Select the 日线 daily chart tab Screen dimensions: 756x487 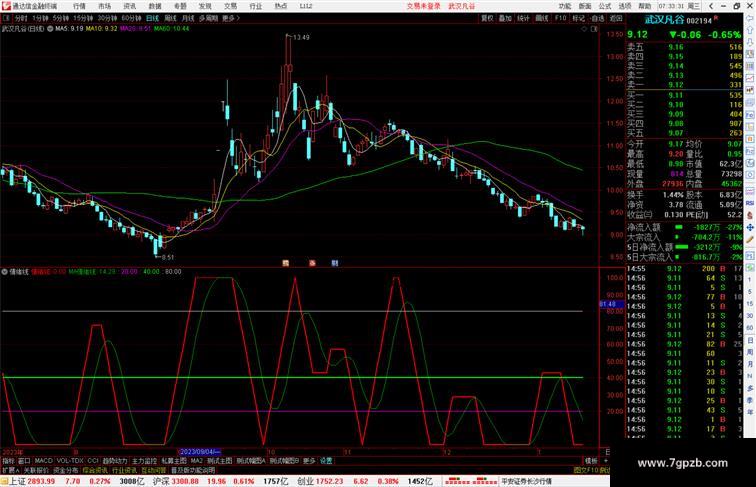coord(152,18)
